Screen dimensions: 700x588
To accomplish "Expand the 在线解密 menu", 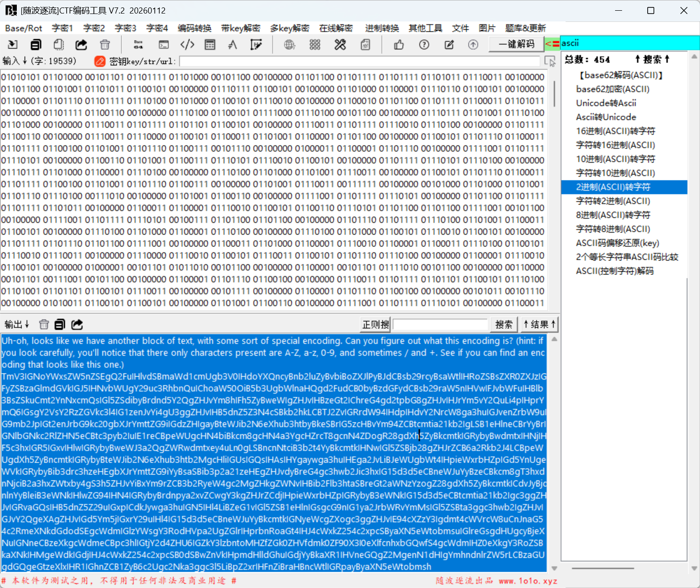I will pyautogui.click(x=336, y=28).
